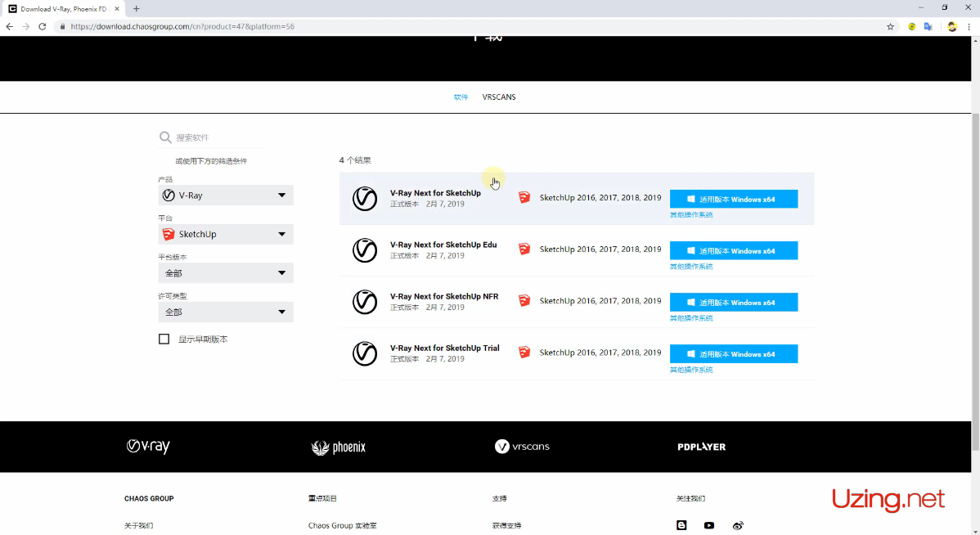Viewport: 980px width, 535px height.
Task: Click SketchUp icon in the NFR row
Action: coord(524,300)
